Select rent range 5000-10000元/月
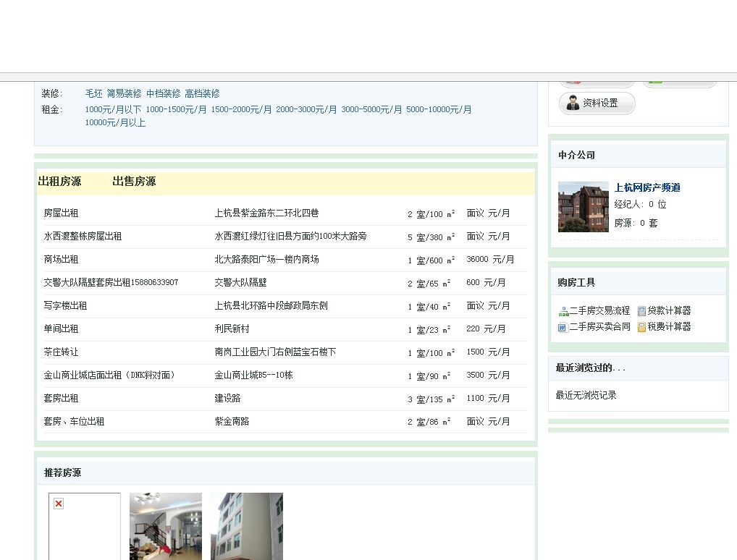Viewport: 737px width, 560px height. tap(439, 109)
